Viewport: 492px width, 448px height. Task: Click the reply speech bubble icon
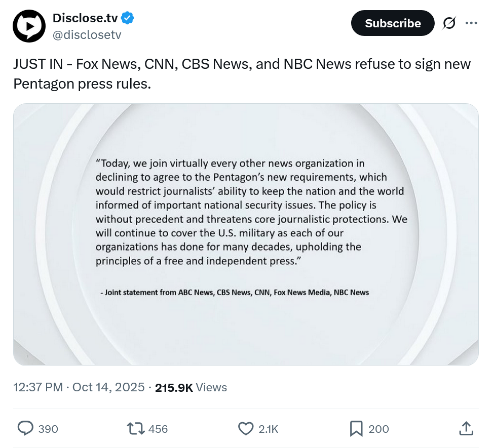click(x=25, y=429)
